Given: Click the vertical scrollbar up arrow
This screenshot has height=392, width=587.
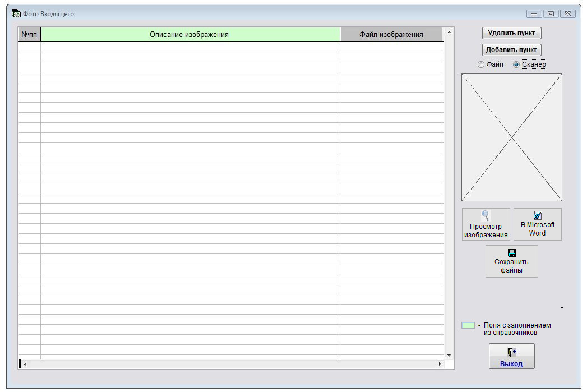Looking at the screenshot, I should 449,32.
